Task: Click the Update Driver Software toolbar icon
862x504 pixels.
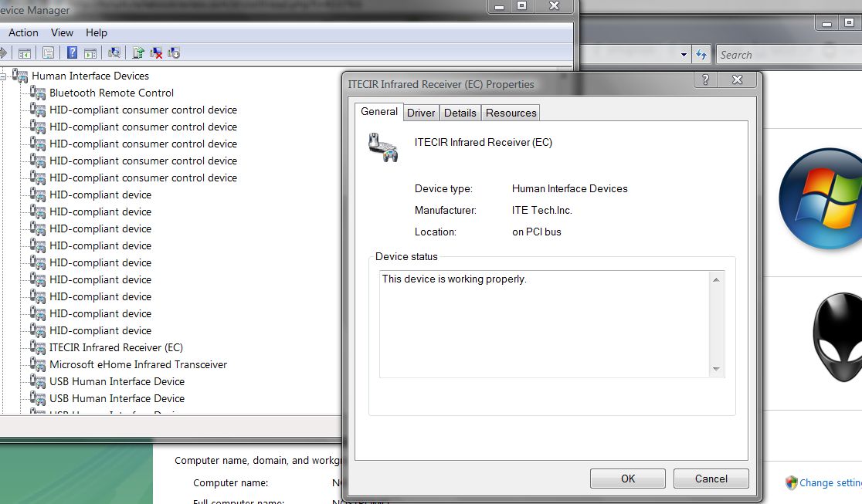Action: [138, 52]
